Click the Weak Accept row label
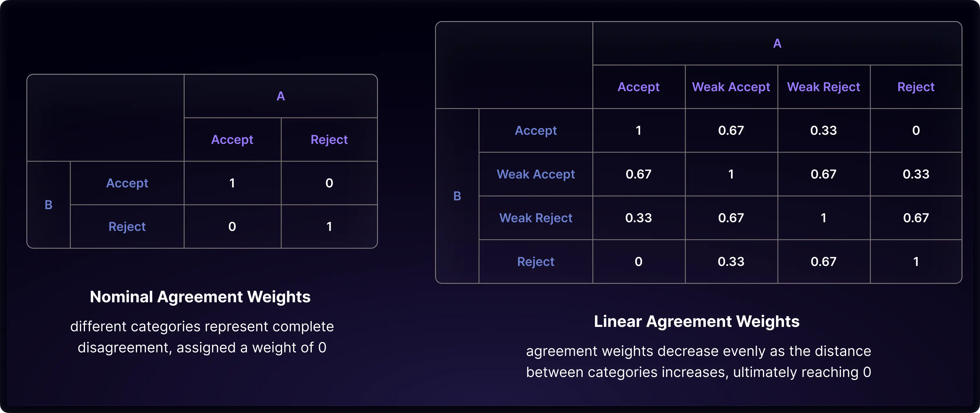 point(536,174)
